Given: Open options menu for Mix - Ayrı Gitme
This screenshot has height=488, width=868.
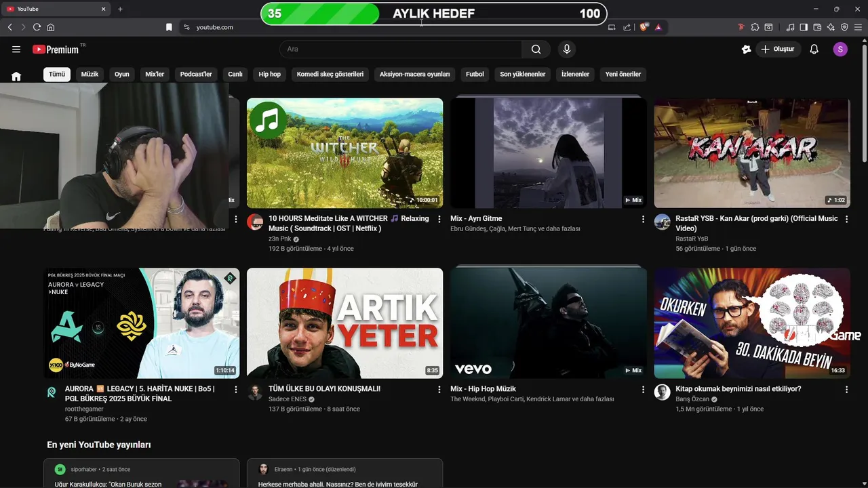Looking at the screenshot, I should pyautogui.click(x=643, y=219).
